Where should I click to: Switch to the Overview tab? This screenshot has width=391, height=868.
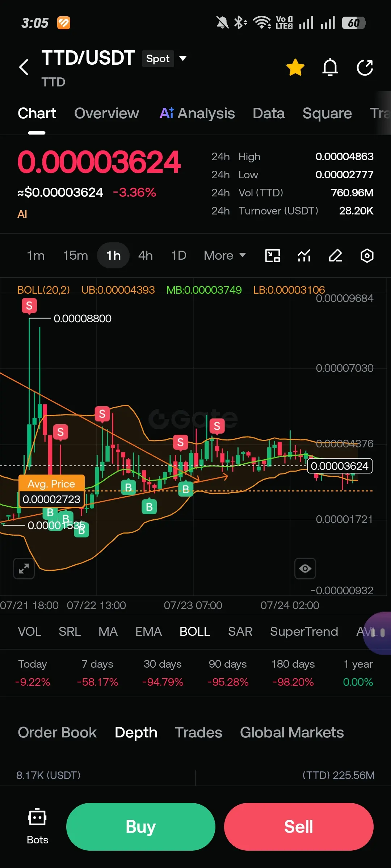[x=106, y=113]
